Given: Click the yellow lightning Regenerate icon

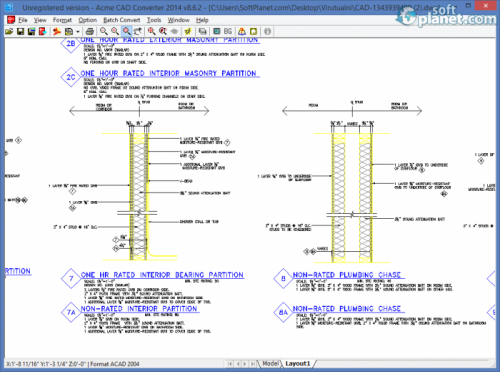Looking at the screenshot, I should click(188, 31).
